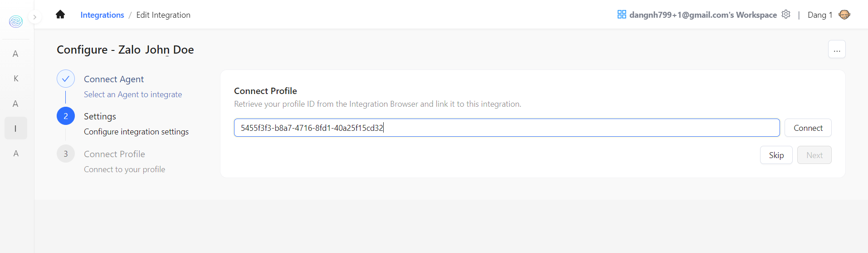Open the 'K' sidebar item
The height and width of the screenshot is (253, 868).
16,79
